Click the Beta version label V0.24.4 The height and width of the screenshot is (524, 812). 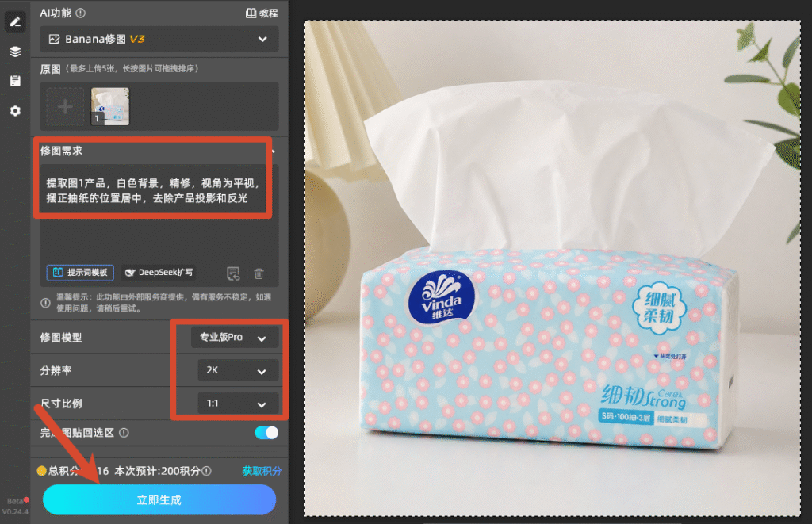[15, 507]
